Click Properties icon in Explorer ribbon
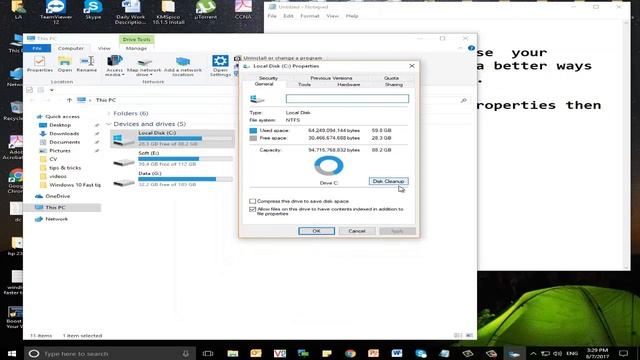Viewport: 640px width, 360px height. pyautogui.click(x=40, y=64)
